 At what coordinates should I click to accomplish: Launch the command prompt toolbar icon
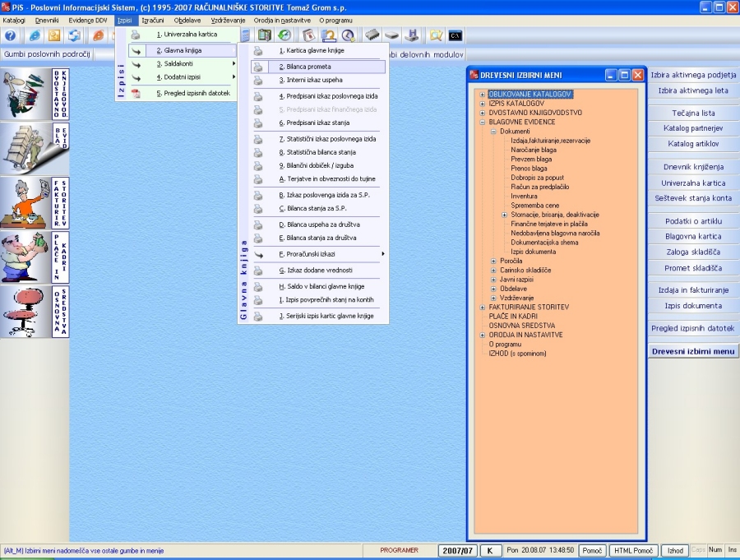(x=455, y=35)
